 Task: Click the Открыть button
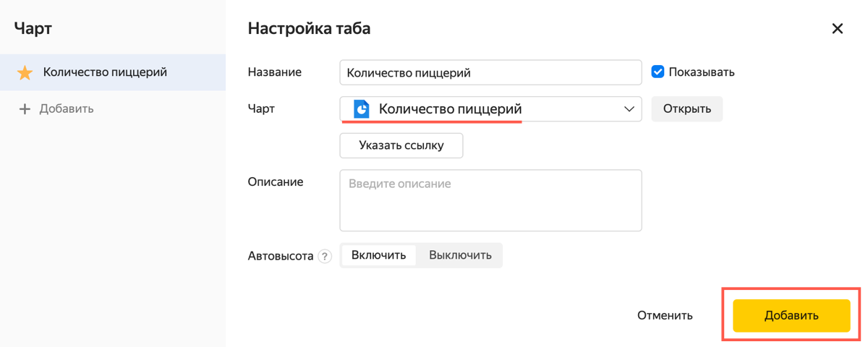[687, 109]
